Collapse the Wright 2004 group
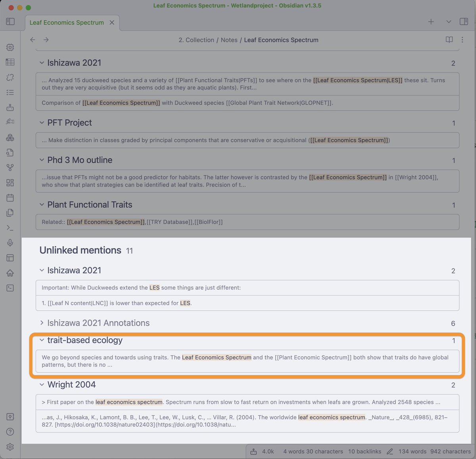The width and height of the screenshot is (476, 459). [42, 384]
